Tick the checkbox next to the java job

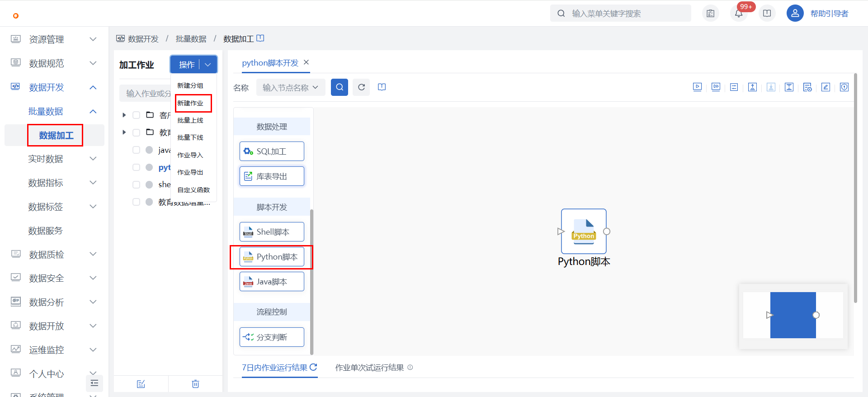(136, 150)
